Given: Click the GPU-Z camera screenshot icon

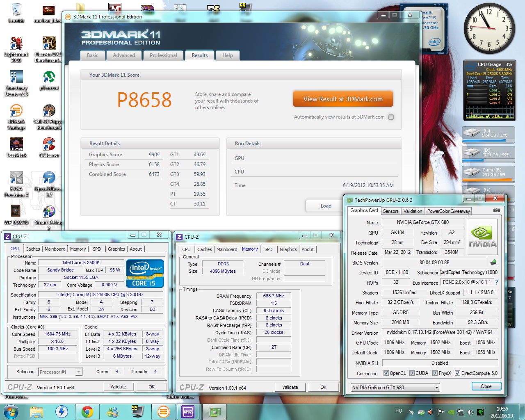Looking at the screenshot, I should (x=497, y=210).
